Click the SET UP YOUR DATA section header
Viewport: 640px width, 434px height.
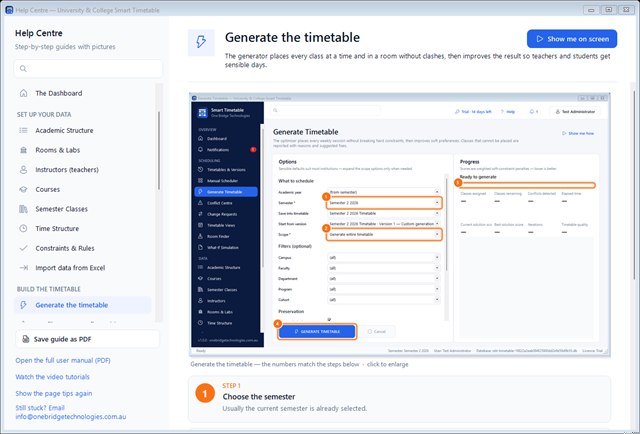[44, 114]
